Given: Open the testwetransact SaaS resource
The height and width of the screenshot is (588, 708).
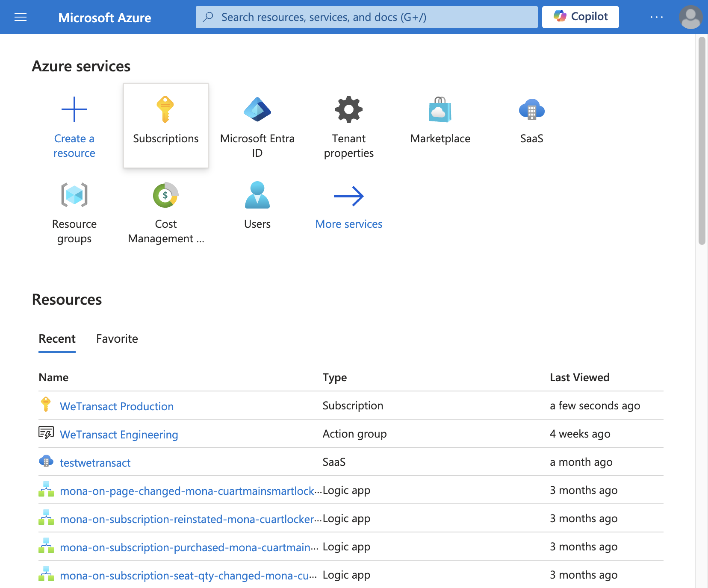Looking at the screenshot, I should click(x=95, y=463).
